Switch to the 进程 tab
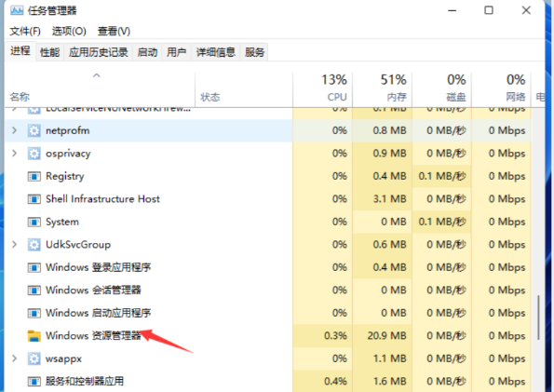Image resolution: width=554 pixels, height=392 pixels. coord(20,51)
